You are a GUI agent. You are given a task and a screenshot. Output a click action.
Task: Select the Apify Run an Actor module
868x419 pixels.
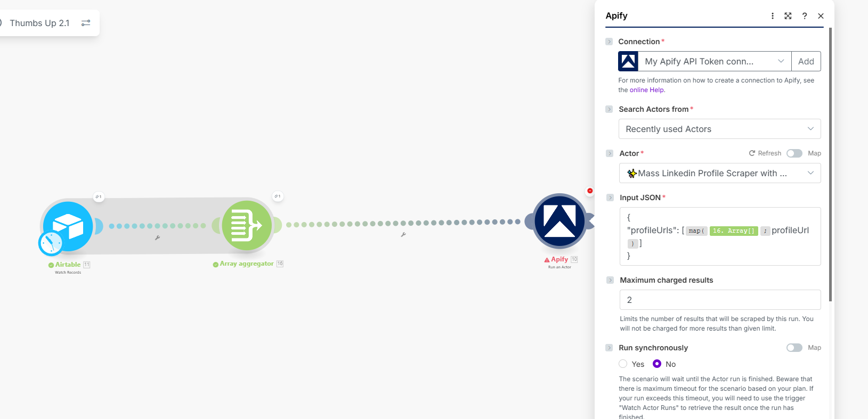pyautogui.click(x=559, y=220)
